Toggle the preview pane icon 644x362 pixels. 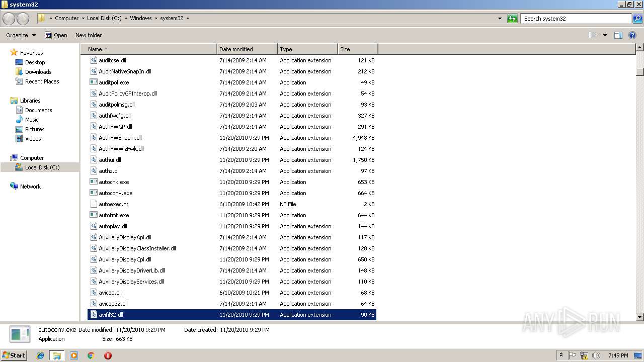point(618,35)
